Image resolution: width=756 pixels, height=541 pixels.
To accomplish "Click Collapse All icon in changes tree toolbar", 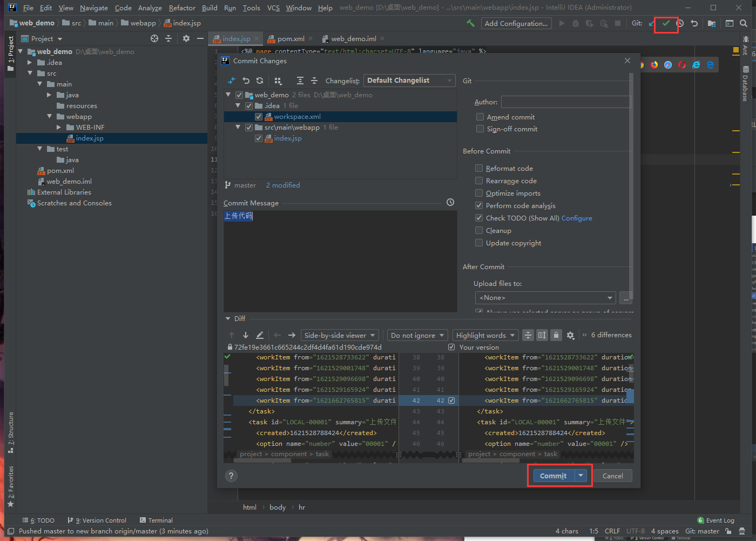I will 314,81.
